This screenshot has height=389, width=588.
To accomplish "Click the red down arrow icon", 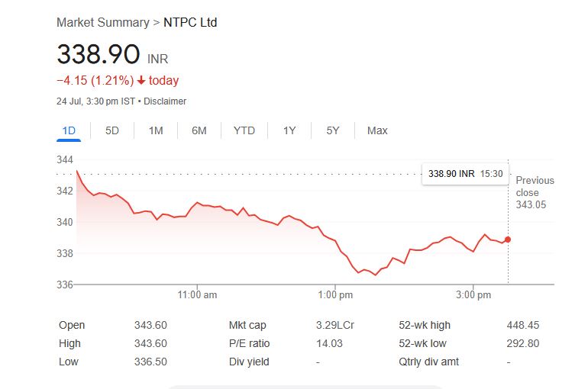I will pos(141,81).
